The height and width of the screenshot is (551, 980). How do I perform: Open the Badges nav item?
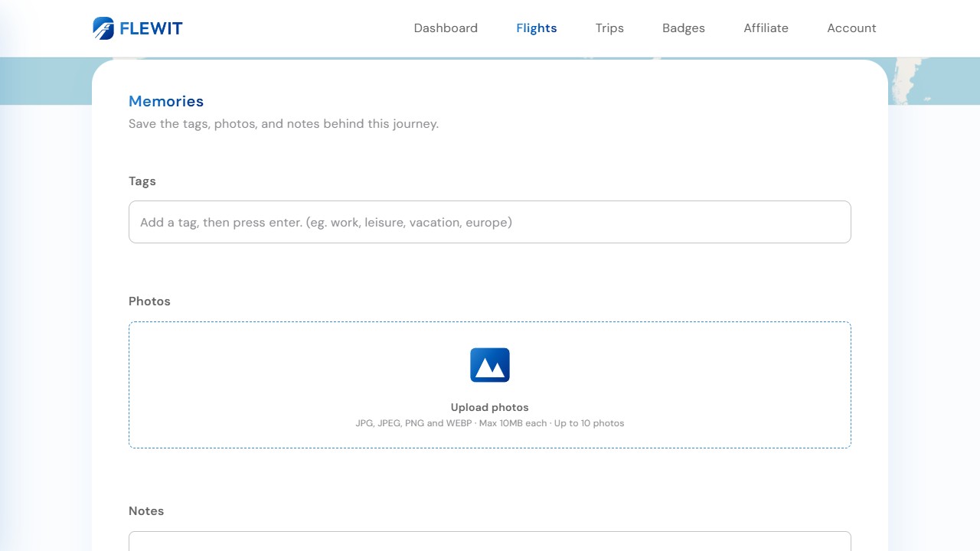click(684, 28)
